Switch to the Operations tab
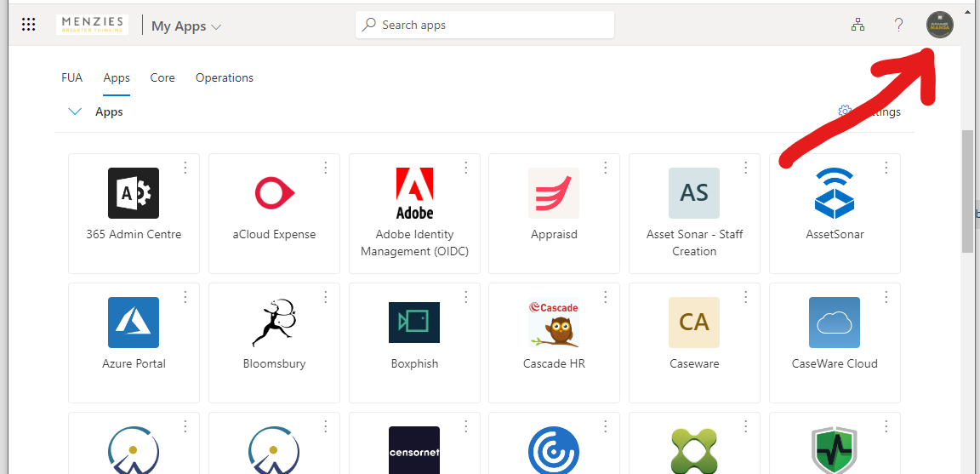The image size is (980, 474). (225, 77)
